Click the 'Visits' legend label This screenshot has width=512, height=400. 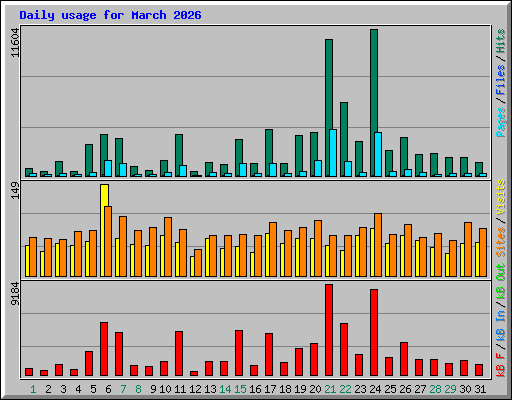[x=501, y=197]
